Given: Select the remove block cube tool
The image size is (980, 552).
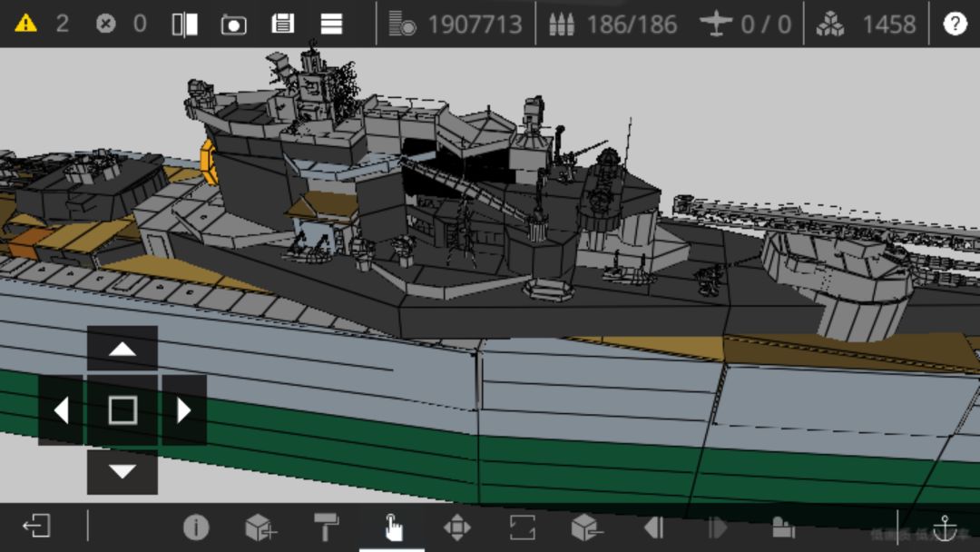Looking at the screenshot, I should 587,527.
